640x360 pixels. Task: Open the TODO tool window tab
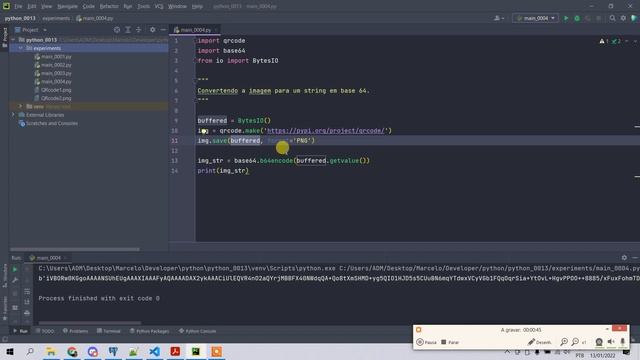coord(45,331)
